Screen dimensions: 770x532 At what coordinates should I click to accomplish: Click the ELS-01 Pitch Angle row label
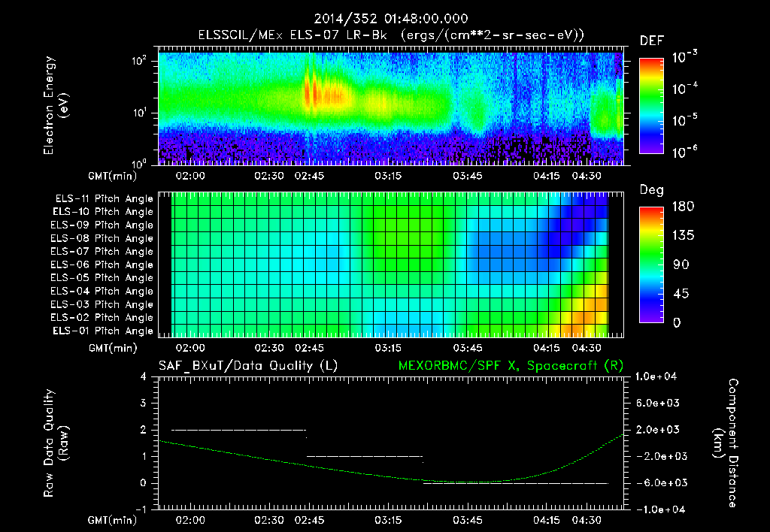(x=103, y=331)
